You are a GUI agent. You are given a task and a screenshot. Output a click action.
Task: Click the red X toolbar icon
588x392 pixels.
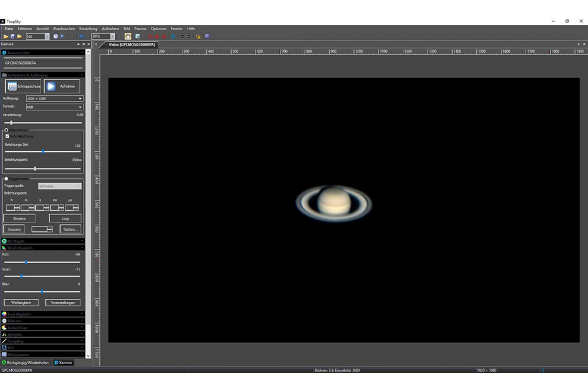coord(150,36)
